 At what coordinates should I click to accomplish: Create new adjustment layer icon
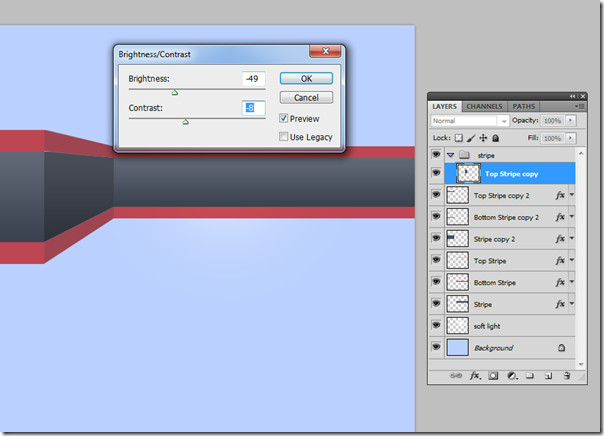512,376
